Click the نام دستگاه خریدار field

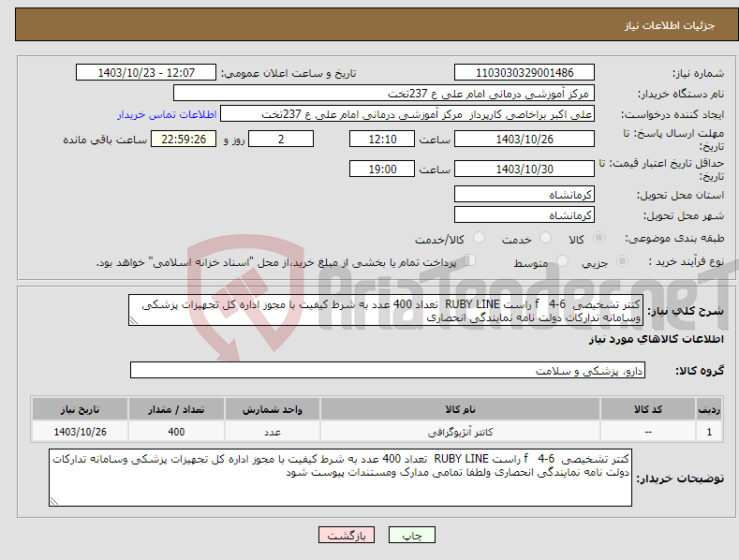[x=384, y=94]
